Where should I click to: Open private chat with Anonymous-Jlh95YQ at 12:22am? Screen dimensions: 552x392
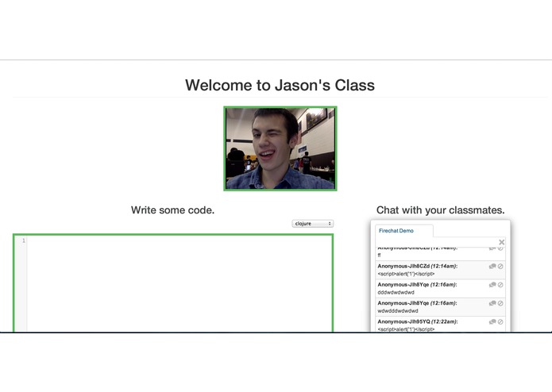pyautogui.click(x=492, y=321)
